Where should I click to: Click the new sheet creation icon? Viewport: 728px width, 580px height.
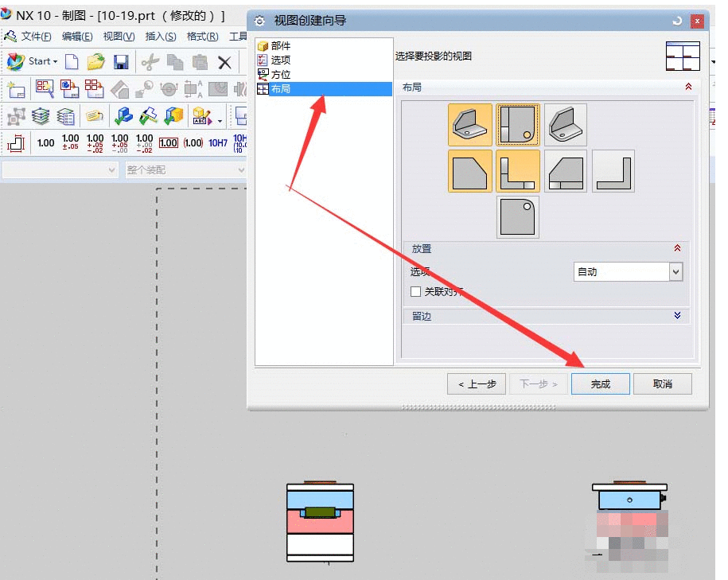(x=15, y=89)
